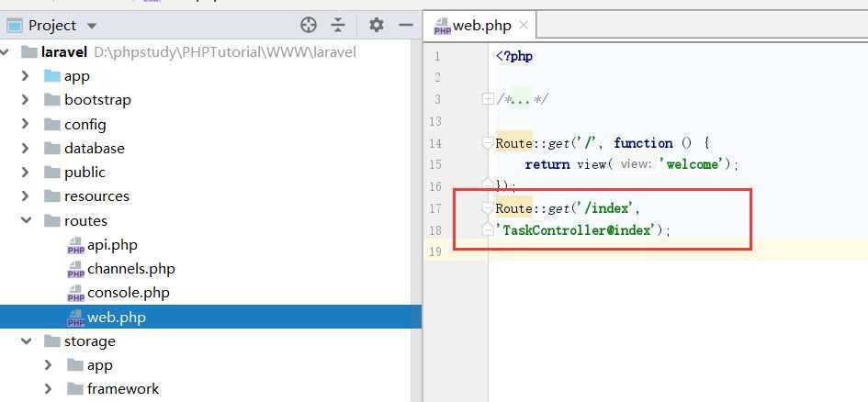Switch to the web.php editor tab
This screenshot has width=868, height=402.
(479, 26)
